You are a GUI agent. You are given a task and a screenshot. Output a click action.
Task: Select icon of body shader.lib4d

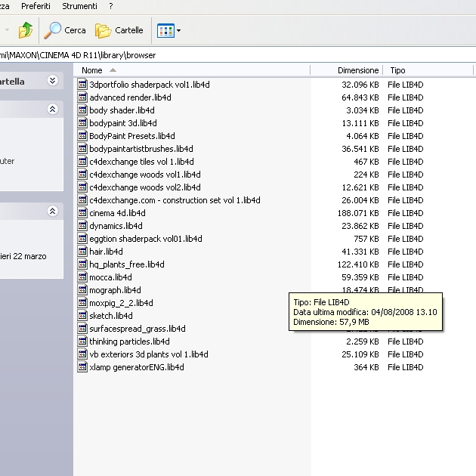82,110
